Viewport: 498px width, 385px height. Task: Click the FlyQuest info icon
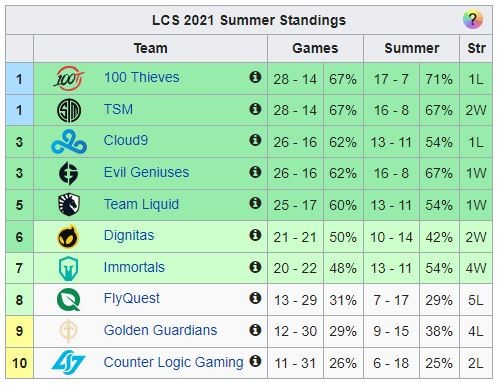[255, 298]
